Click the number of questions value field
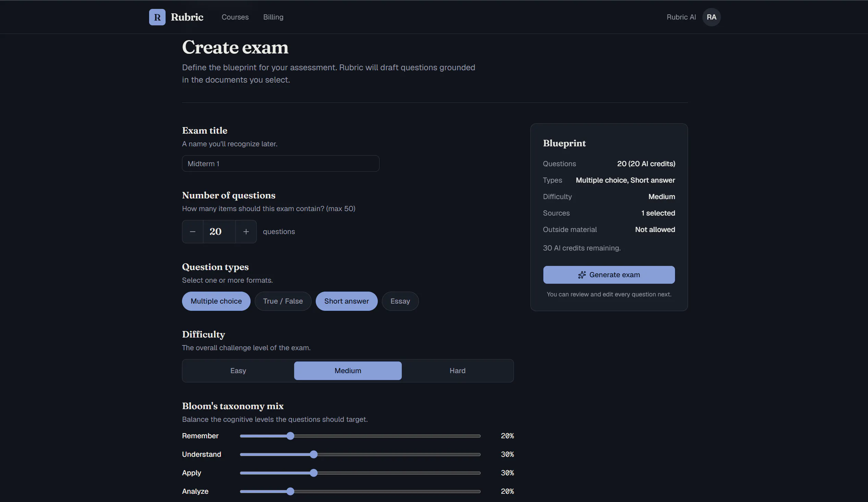868x502 pixels. pyautogui.click(x=219, y=231)
